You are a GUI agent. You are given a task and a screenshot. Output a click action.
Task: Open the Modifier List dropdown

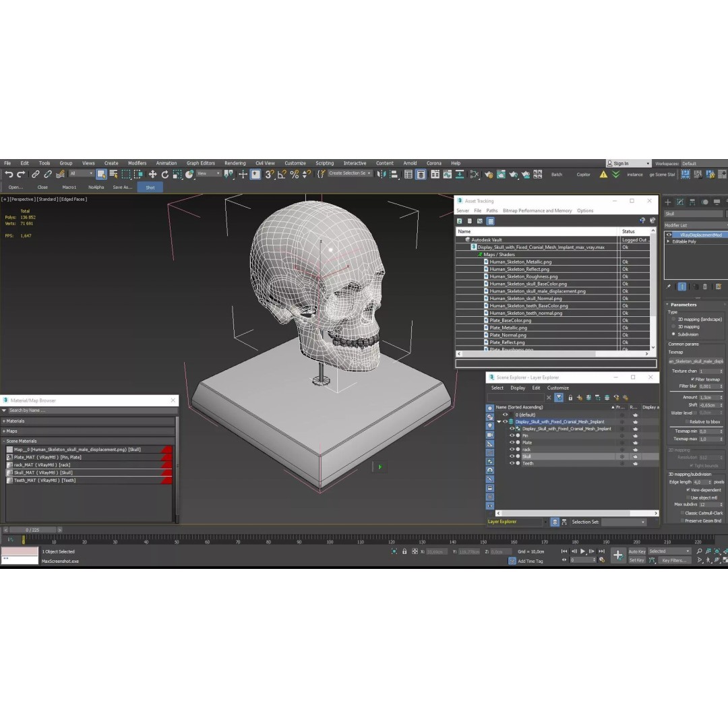tap(695, 225)
